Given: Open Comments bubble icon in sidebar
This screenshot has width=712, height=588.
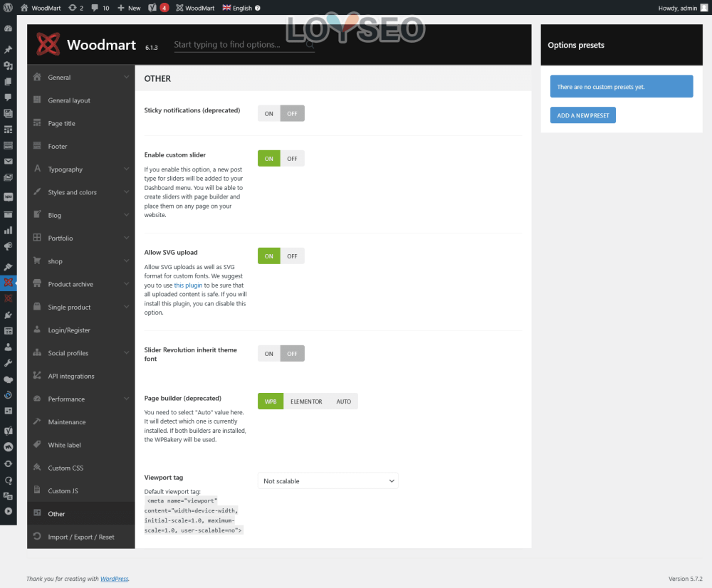Looking at the screenshot, I should click(x=8, y=97).
